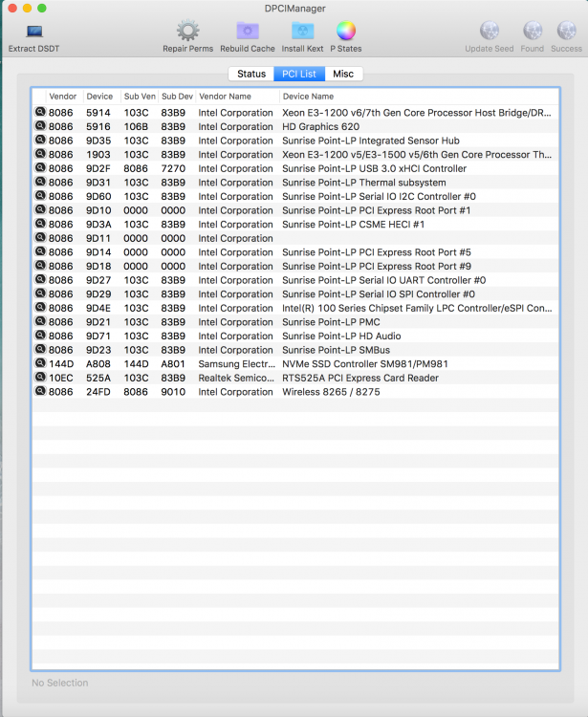Click RTS525A PCI Express Card Reader text
Image resolution: width=588 pixels, height=717 pixels.
[360, 379]
